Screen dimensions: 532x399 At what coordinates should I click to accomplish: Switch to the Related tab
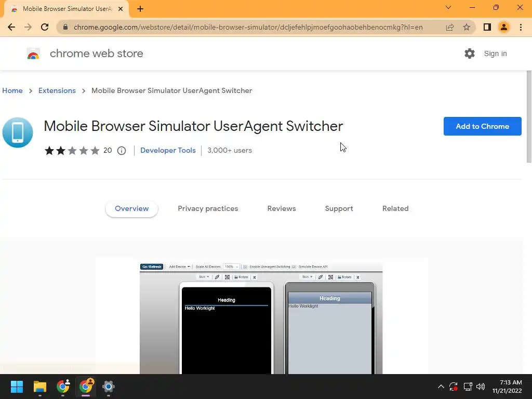click(395, 209)
